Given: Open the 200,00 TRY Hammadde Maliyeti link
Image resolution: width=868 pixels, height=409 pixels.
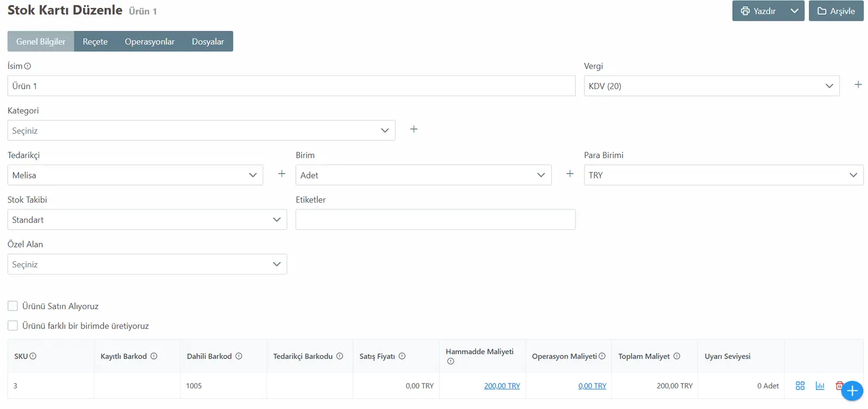Looking at the screenshot, I should (502, 386).
